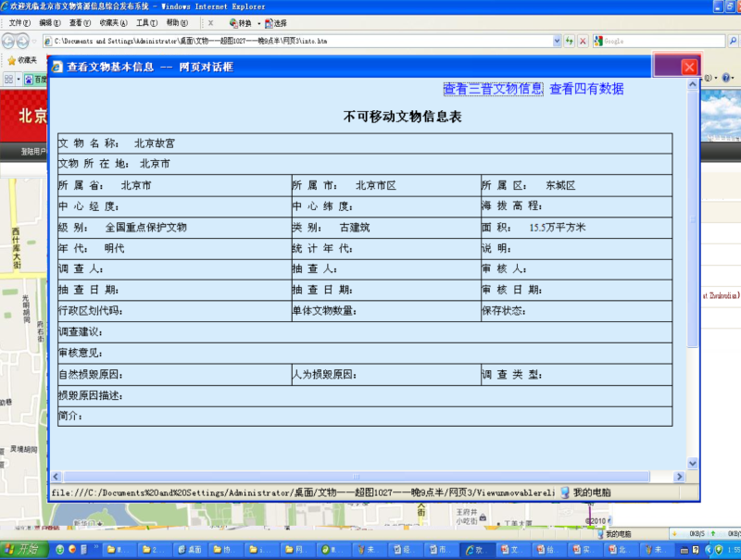The image size is (741, 560).
Task: Click the dialog's horizontal scrollbar right arrow
Action: click(680, 477)
